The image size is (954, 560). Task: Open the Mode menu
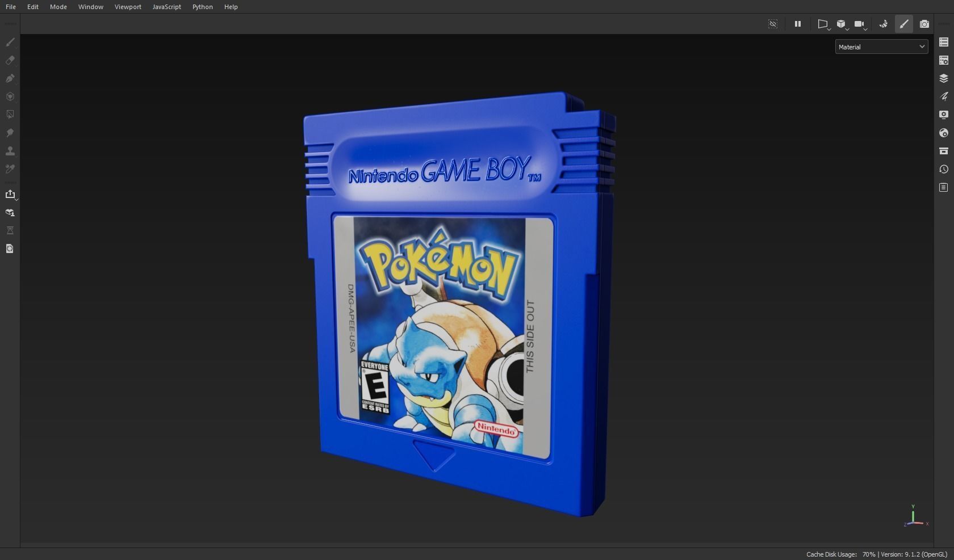point(58,7)
